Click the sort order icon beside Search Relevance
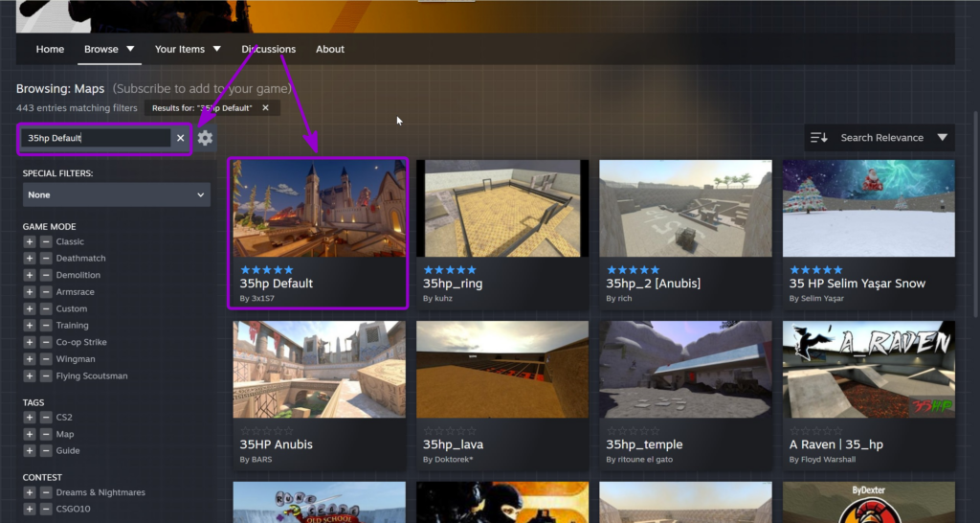 819,138
